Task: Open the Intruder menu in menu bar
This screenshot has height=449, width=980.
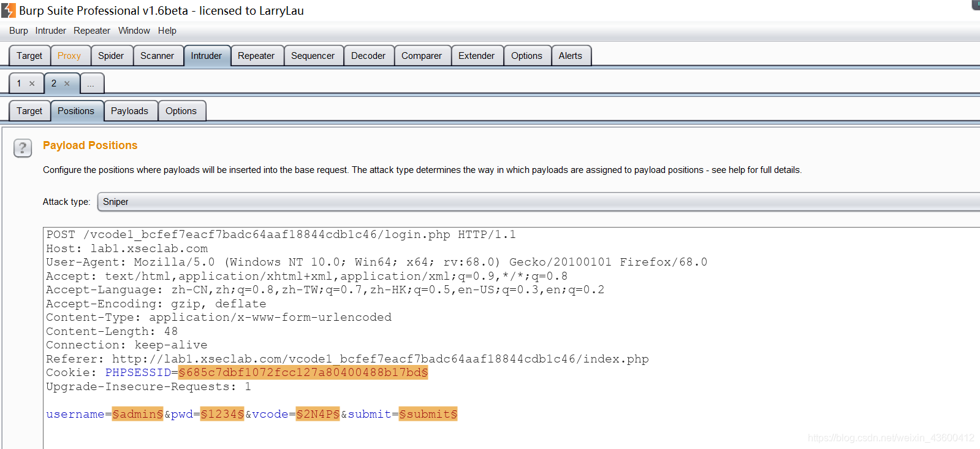Action: pos(50,31)
